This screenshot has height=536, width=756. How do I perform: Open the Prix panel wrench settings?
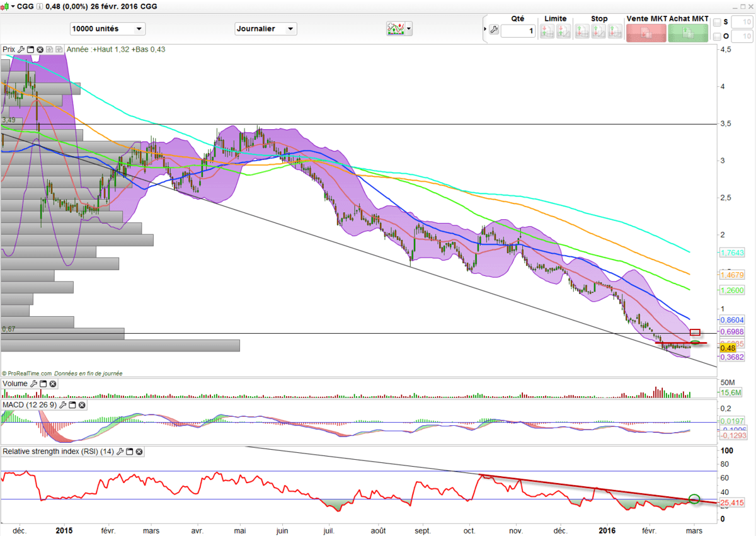click(21, 49)
